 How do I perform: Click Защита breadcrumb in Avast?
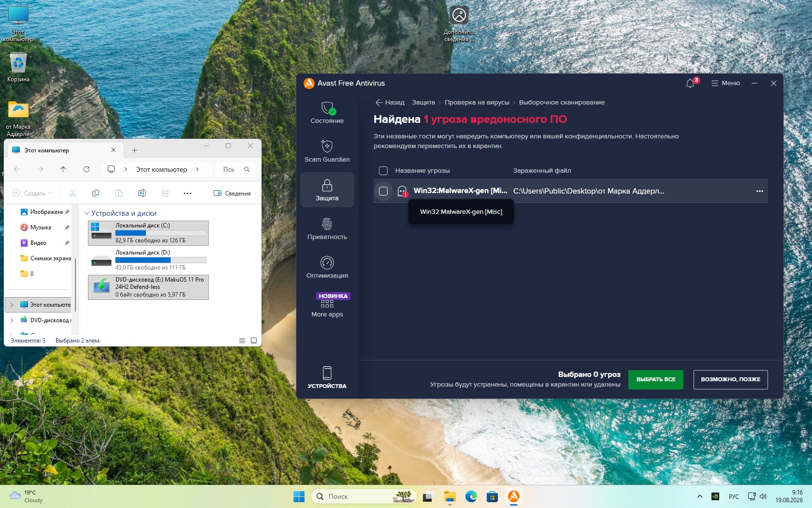tap(423, 103)
